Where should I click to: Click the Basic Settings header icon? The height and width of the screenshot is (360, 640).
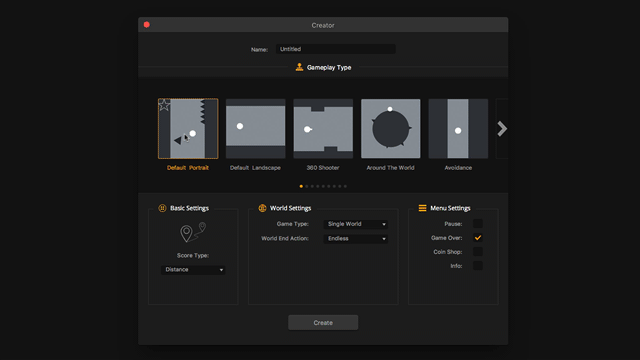tap(162, 208)
